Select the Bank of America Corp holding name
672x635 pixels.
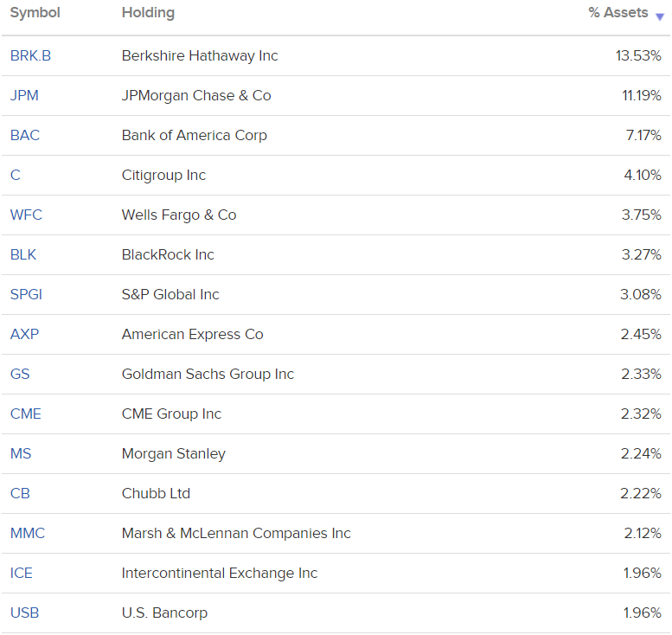[194, 136]
